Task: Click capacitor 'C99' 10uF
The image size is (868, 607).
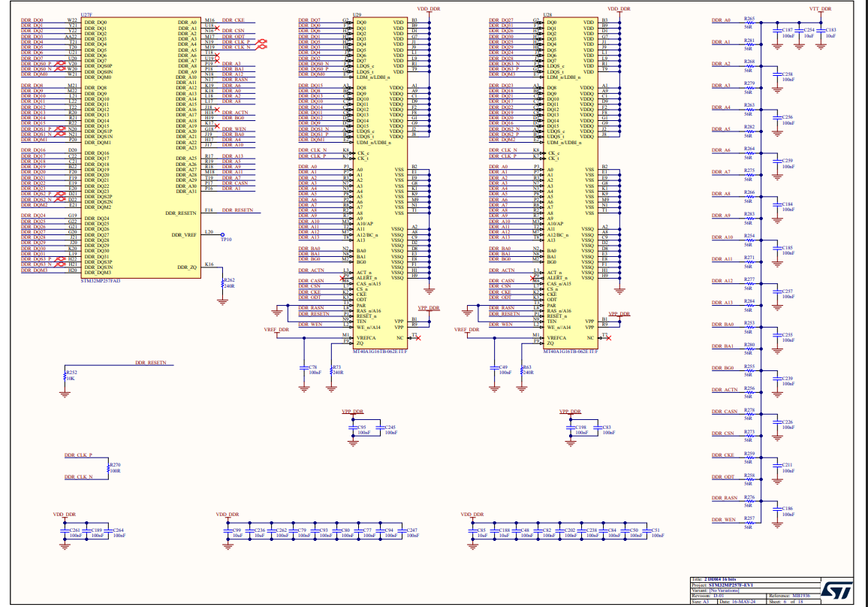Action: coord(228,532)
